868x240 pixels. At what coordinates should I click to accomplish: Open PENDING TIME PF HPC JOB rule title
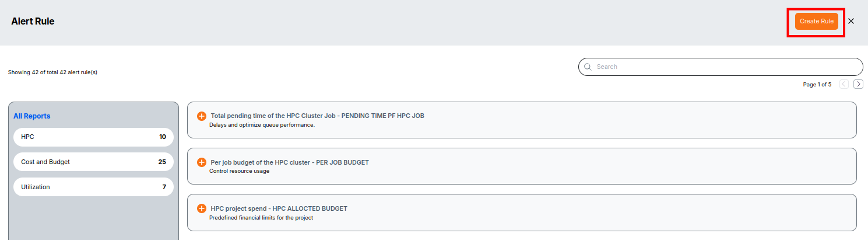tap(317, 116)
